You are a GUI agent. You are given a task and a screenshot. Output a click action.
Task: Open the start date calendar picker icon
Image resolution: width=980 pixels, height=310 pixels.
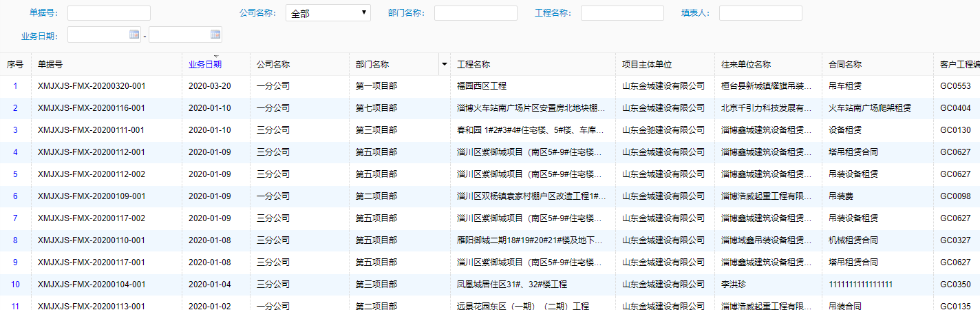click(x=134, y=34)
